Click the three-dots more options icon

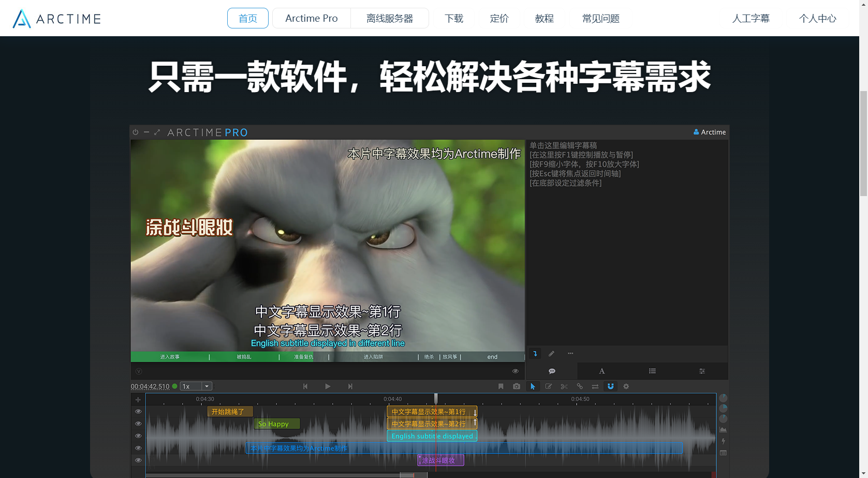coord(570,354)
